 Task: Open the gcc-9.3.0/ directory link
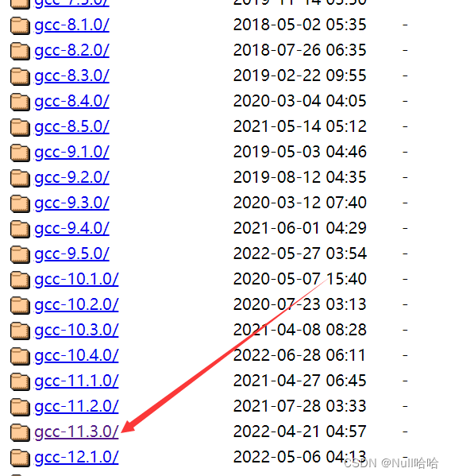click(x=72, y=203)
